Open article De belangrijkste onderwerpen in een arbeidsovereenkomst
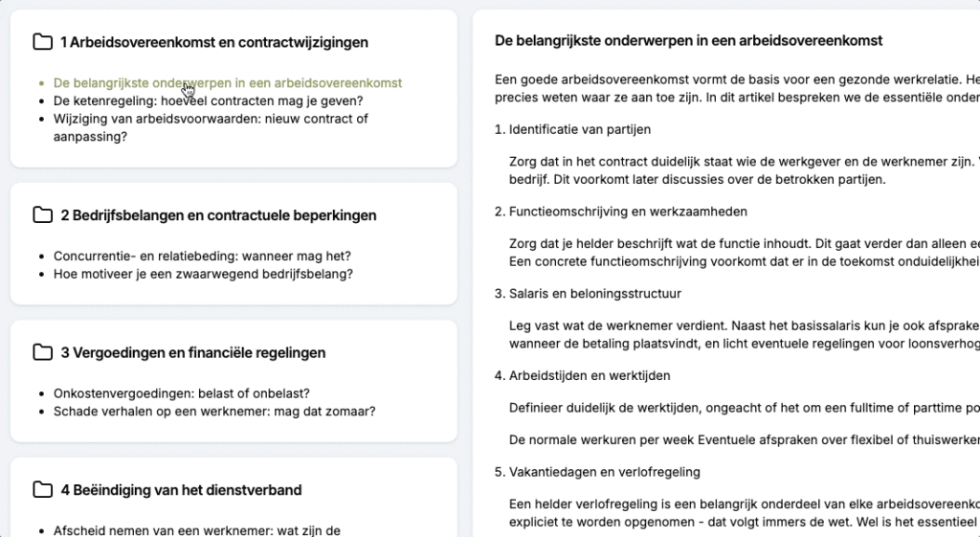Viewport: 980px width, 537px height. coord(228,83)
